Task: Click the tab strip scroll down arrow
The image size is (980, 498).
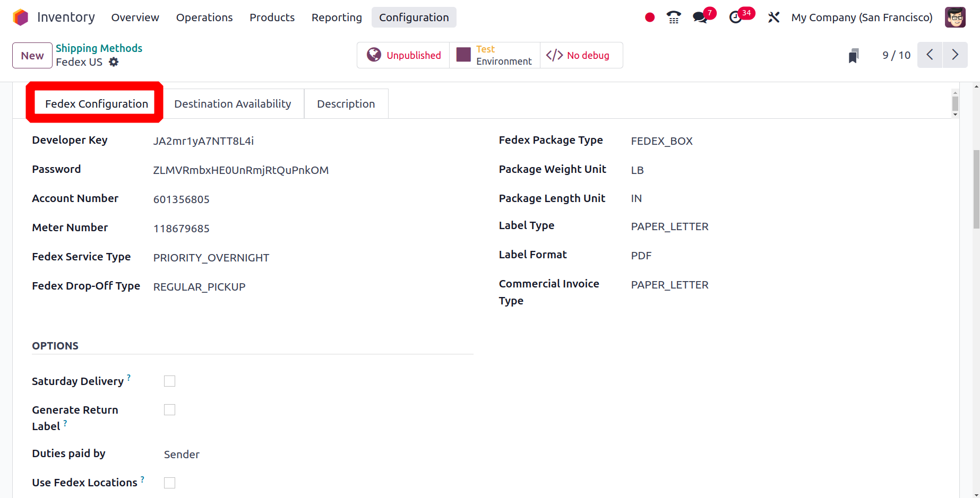Action: (x=955, y=115)
